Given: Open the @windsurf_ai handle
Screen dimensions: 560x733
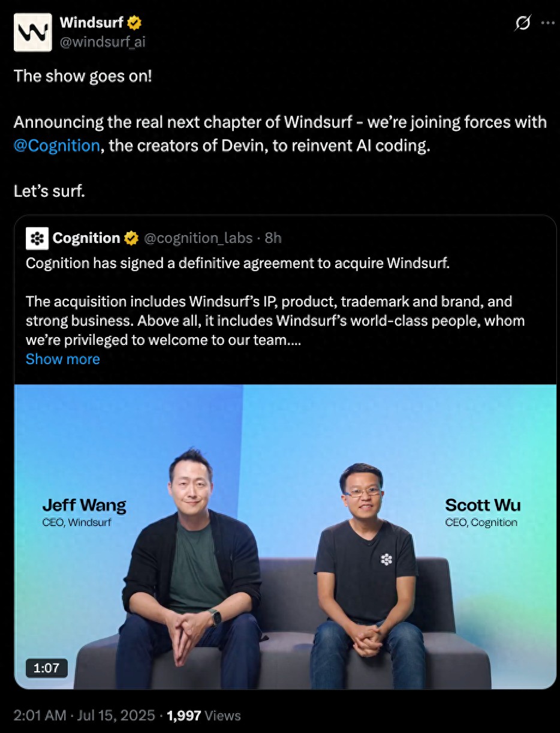Looking at the screenshot, I should [103, 41].
